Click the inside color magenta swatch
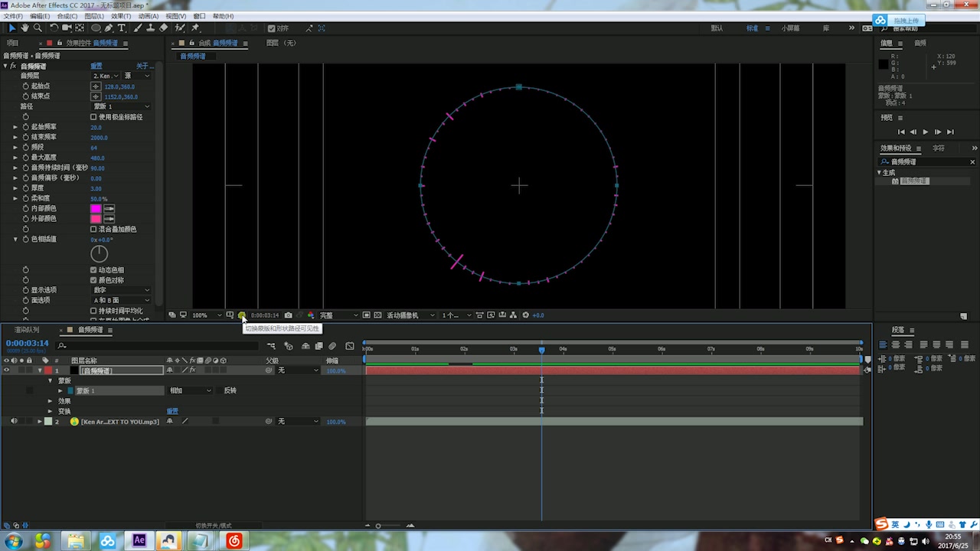This screenshot has width=980, height=551. [96, 208]
